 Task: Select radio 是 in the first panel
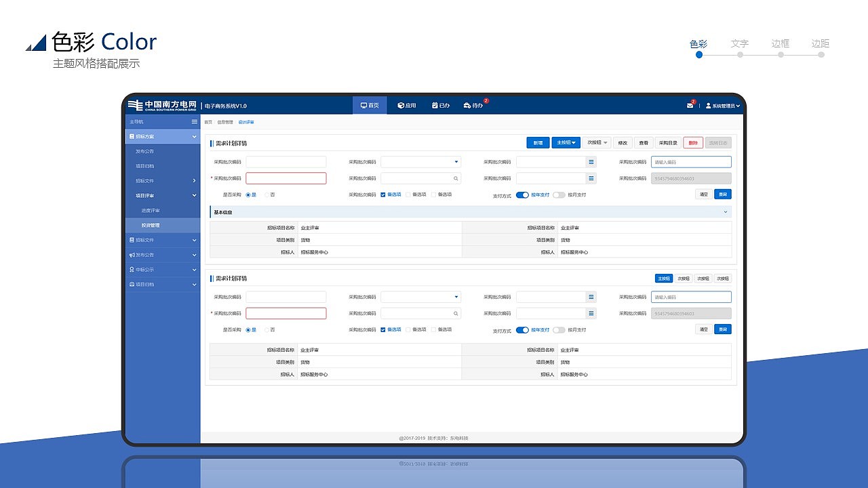[248, 195]
